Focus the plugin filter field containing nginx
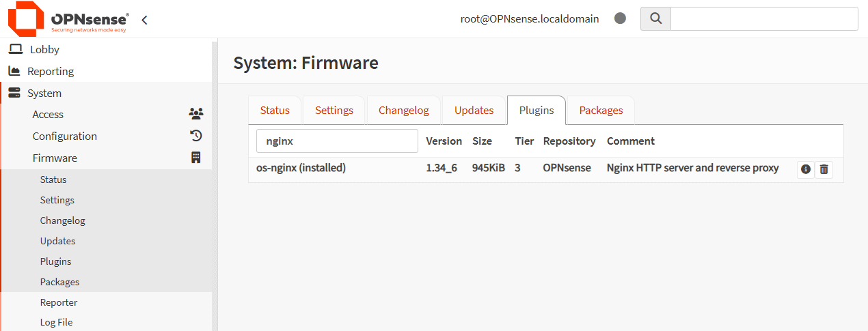 337,141
